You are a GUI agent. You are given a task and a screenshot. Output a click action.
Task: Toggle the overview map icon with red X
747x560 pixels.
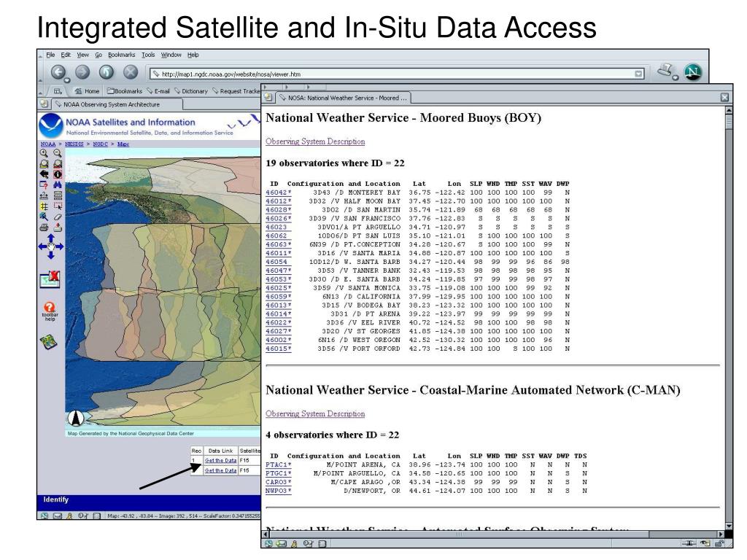[x=50, y=279]
